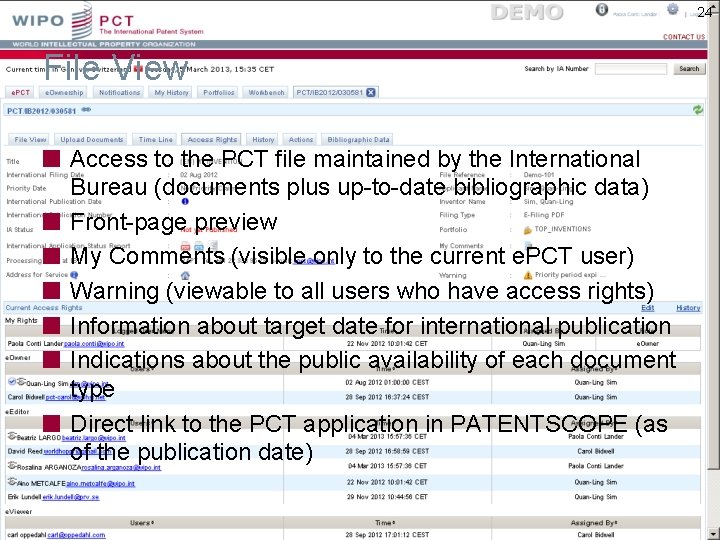Screen dimensions: 720x540
Task: Open the settings gear in the header
Action: (673, 9)
